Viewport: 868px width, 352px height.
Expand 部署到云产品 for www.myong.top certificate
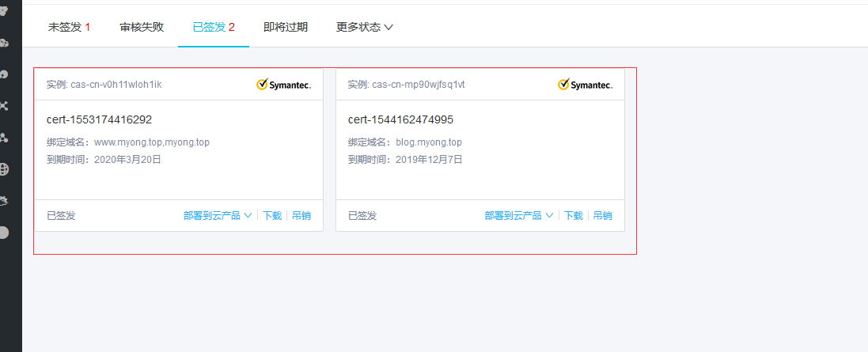[x=218, y=216]
